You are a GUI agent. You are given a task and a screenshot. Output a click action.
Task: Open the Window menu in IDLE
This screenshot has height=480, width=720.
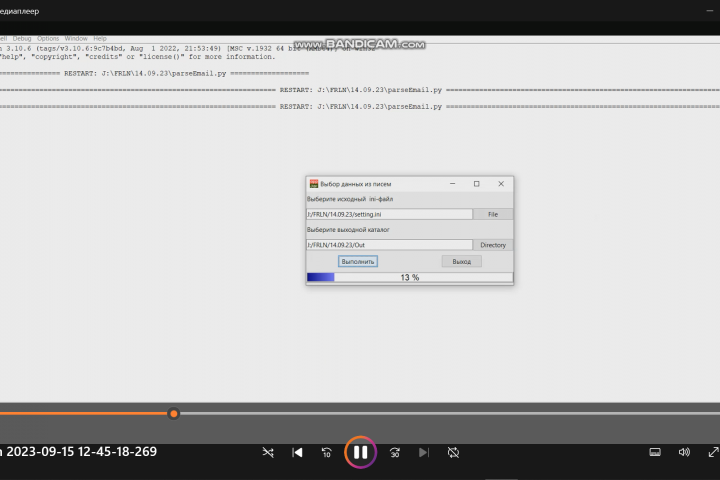pyautogui.click(x=76, y=39)
